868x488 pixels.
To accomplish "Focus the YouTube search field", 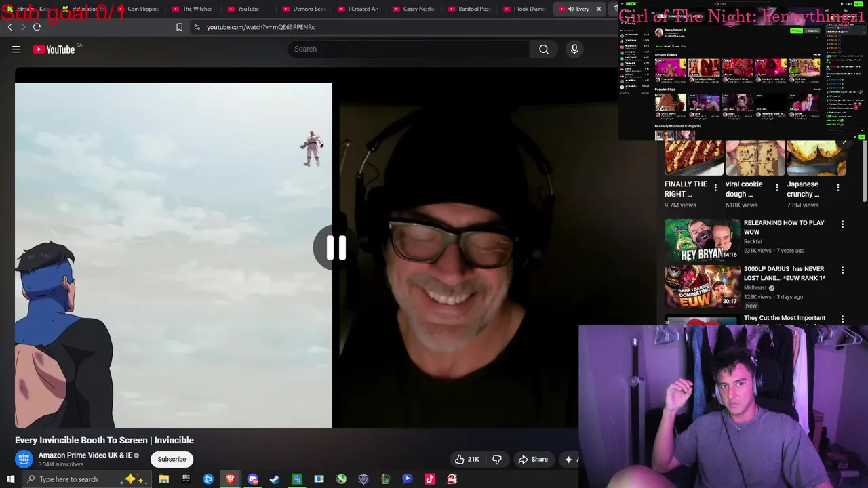I will point(409,49).
